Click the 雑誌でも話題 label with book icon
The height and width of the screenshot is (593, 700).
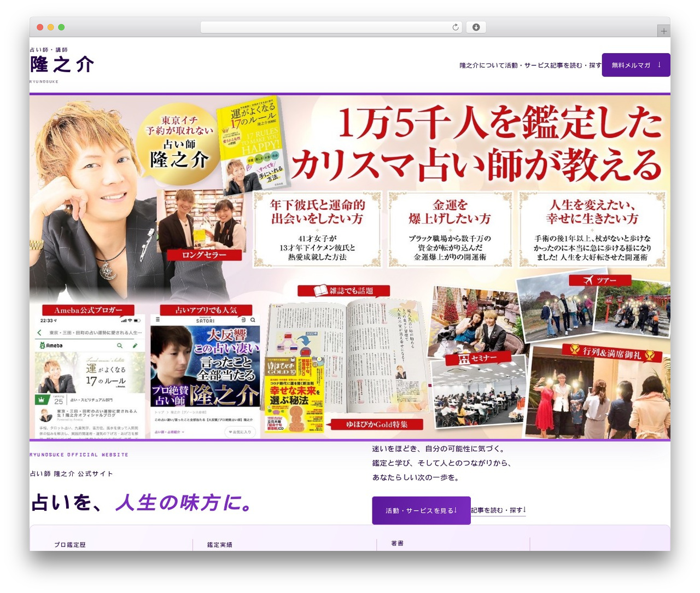[344, 290]
